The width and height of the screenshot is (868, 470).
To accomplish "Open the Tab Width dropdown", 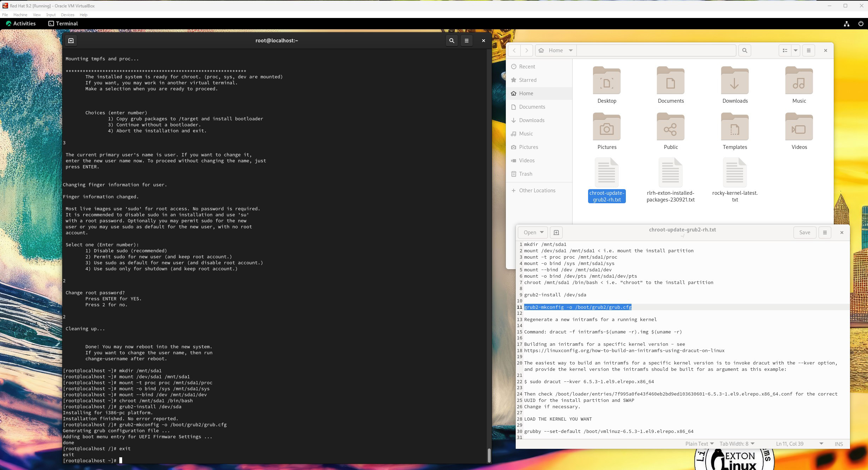I will pos(737,444).
